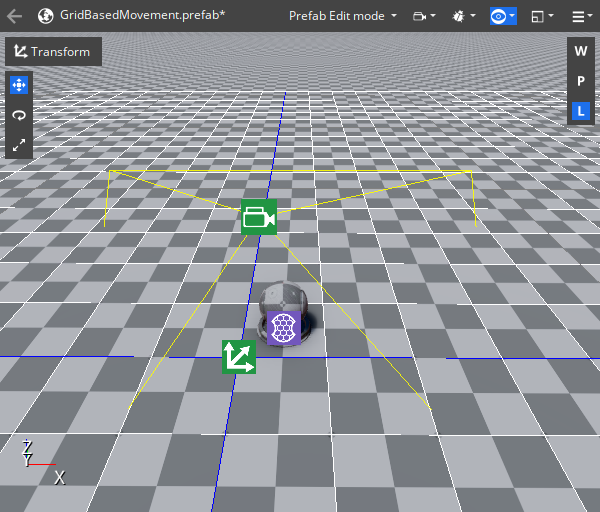This screenshot has width=600, height=512.
Task: Expand the debug bug-icon dropdown
Action: click(x=463, y=16)
